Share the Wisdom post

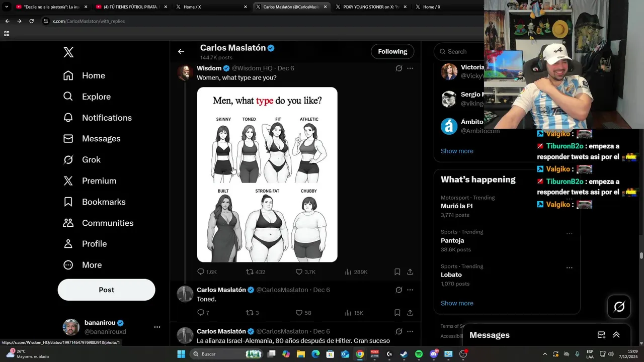[410, 272]
